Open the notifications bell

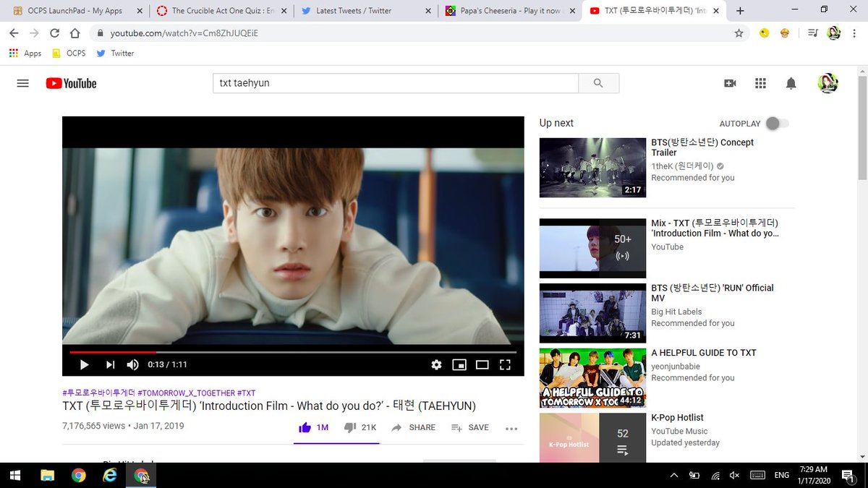tap(791, 83)
